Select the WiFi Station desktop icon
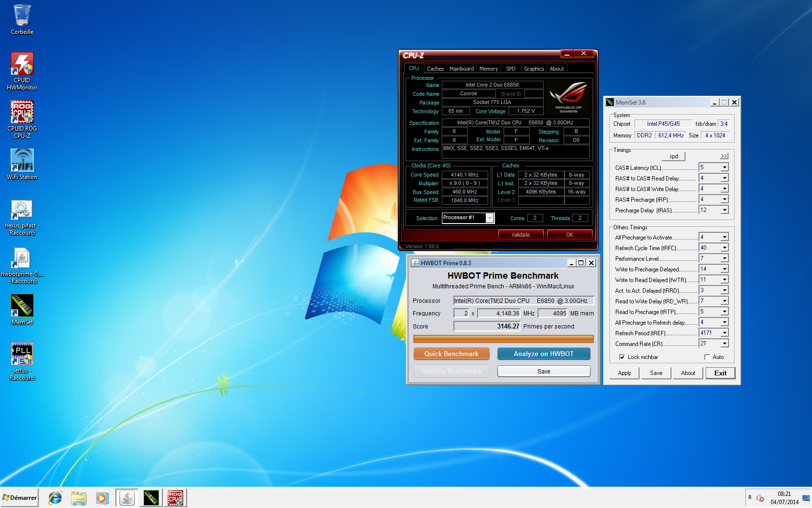This screenshot has height=508, width=812. (22, 164)
